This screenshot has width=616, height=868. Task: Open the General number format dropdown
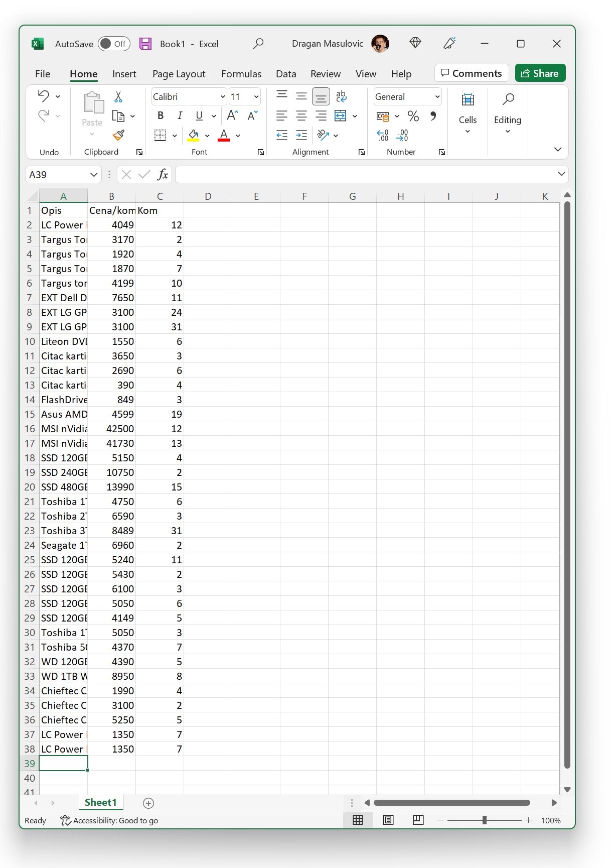pyautogui.click(x=437, y=96)
